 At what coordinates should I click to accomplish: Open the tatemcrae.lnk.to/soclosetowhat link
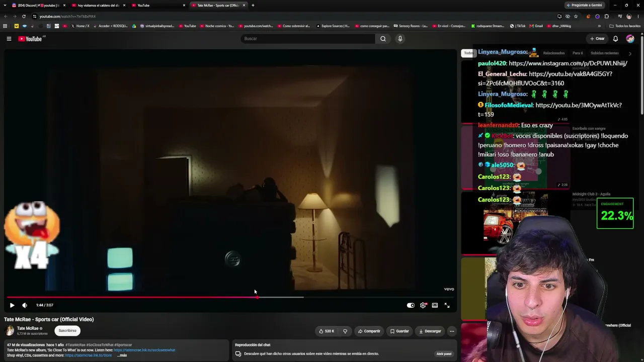pos(144,350)
